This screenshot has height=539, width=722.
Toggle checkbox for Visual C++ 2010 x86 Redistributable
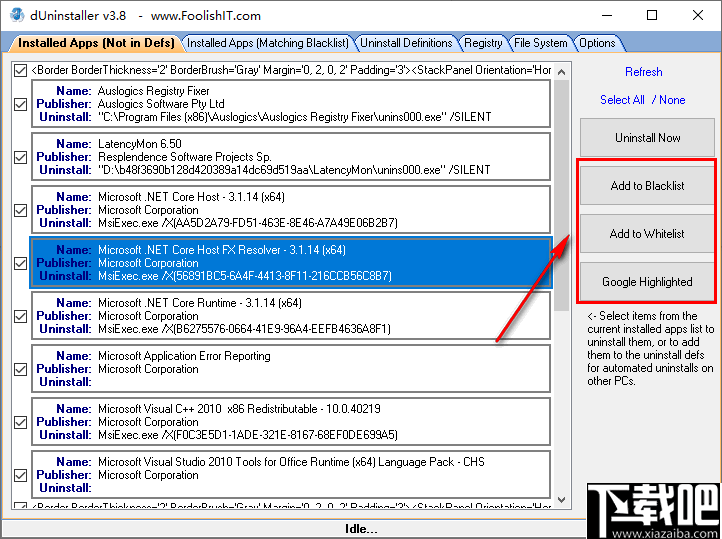(x=20, y=422)
